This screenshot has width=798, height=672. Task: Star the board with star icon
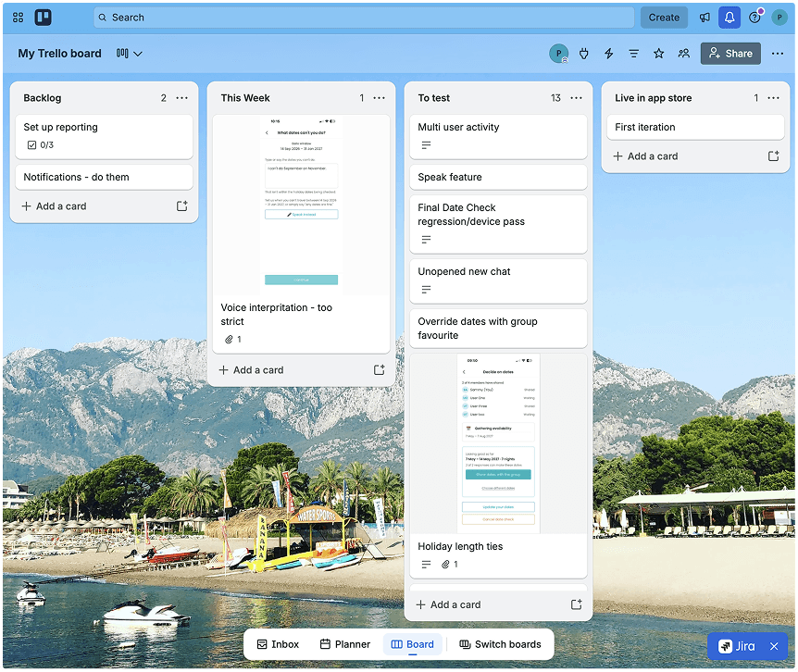tap(658, 54)
